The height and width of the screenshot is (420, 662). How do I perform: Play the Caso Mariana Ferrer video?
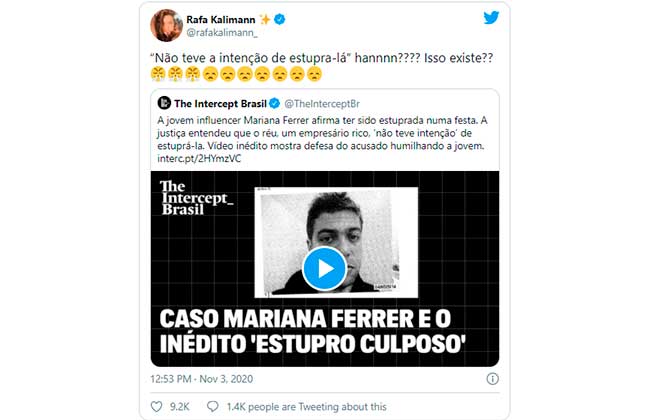(x=324, y=268)
